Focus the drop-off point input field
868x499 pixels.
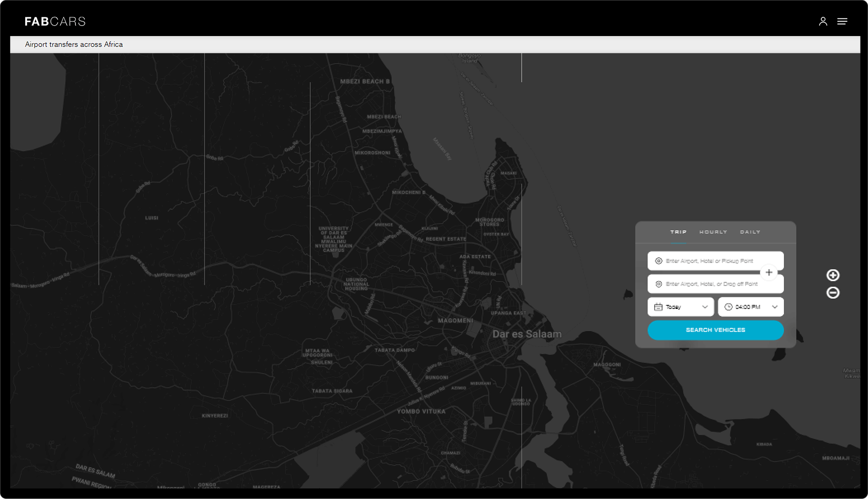click(712, 284)
